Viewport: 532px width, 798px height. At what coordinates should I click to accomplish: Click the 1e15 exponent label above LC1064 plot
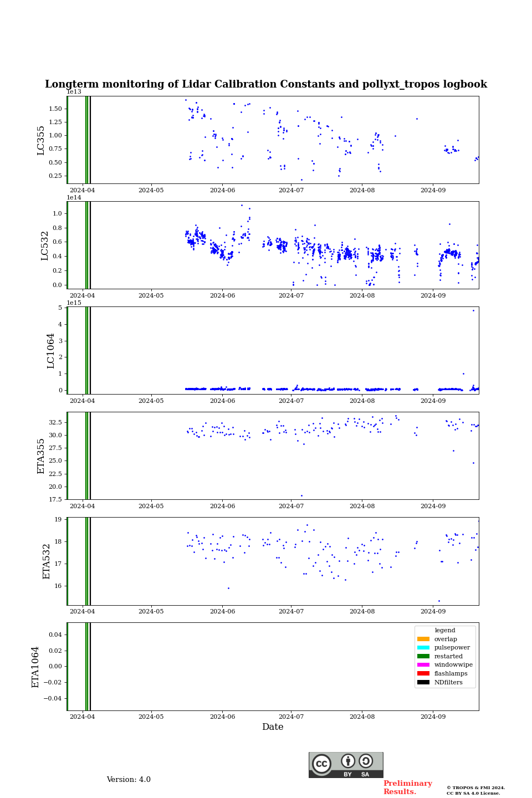(74, 303)
